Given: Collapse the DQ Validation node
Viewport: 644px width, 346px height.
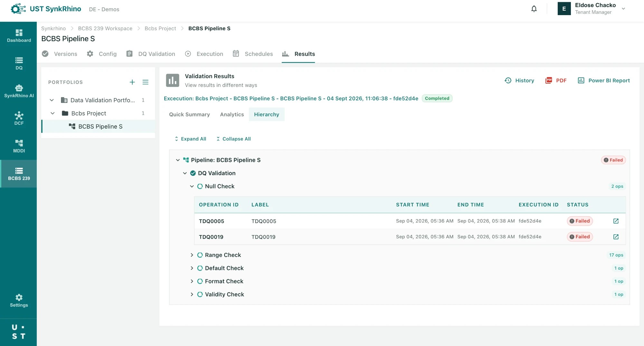Looking at the screenshot, I should pyautogui.click(x=185, y=173).
